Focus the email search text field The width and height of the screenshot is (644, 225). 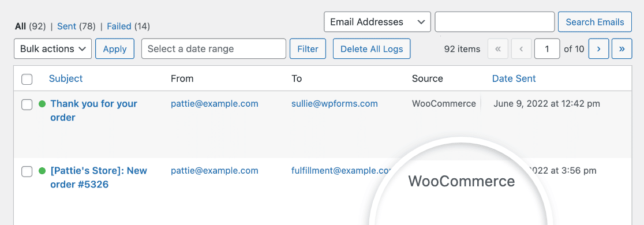495,22
